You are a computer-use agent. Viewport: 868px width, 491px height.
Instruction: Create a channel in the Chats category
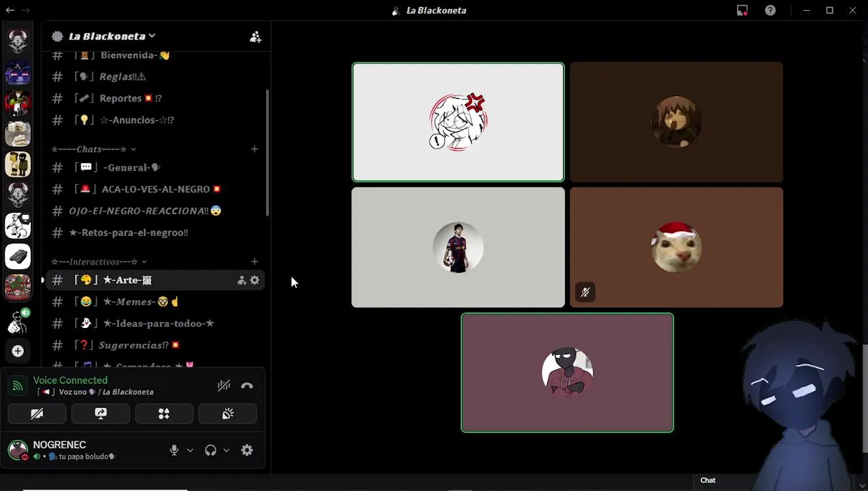255,149
